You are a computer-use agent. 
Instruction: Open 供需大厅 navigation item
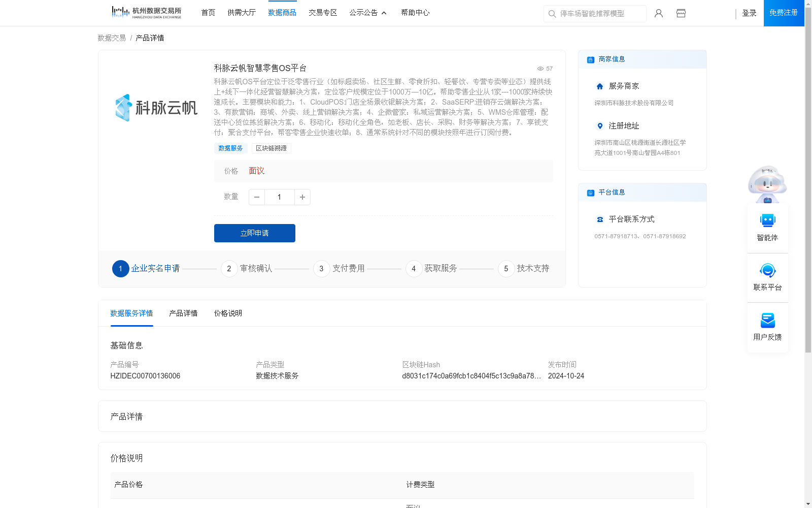242,13
